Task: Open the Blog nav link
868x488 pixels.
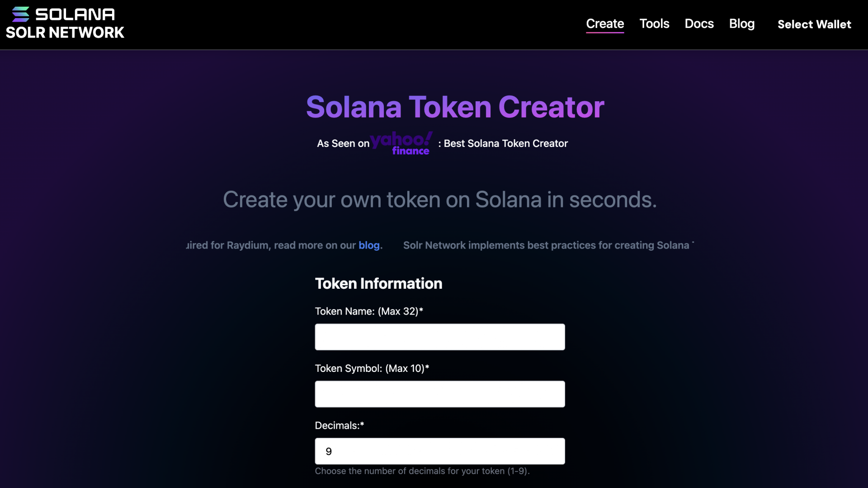Action: click(x=741, y=24)
